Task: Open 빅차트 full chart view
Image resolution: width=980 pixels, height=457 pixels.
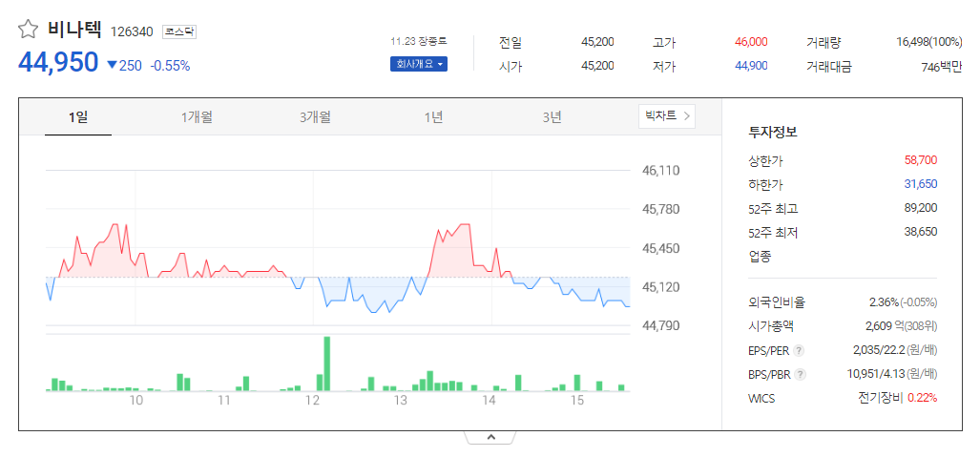Action: pos(667,115)
